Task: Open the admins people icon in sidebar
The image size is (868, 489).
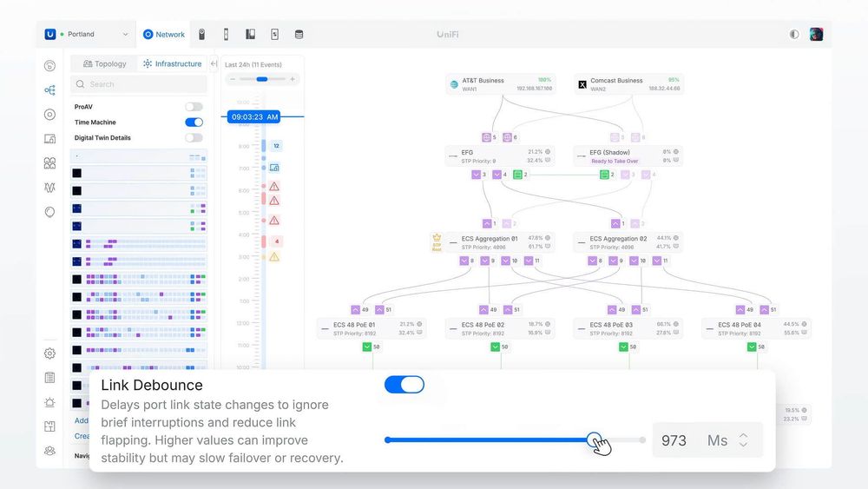Action: (x=49, y=451)
